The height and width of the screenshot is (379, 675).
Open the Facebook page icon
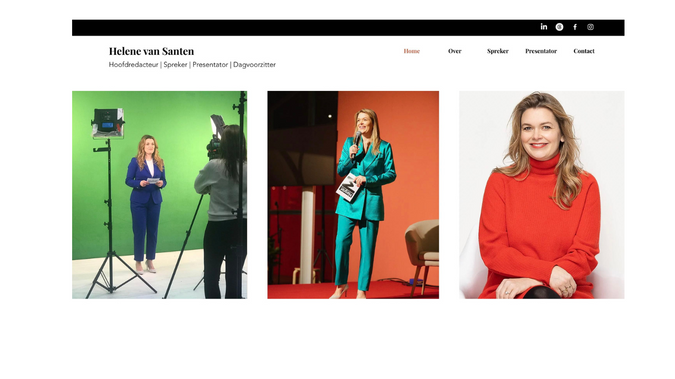[x=575, y=27]
